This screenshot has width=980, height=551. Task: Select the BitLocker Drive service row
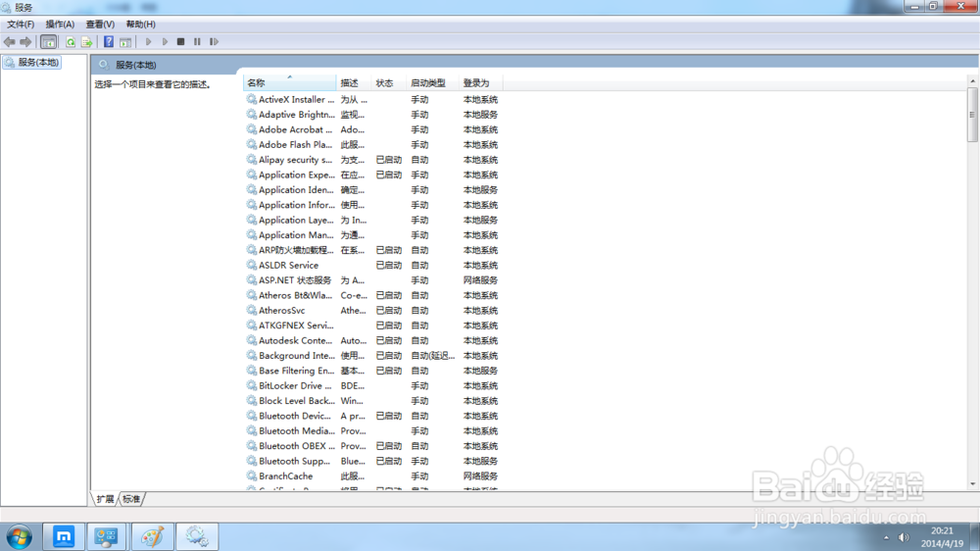371,385
